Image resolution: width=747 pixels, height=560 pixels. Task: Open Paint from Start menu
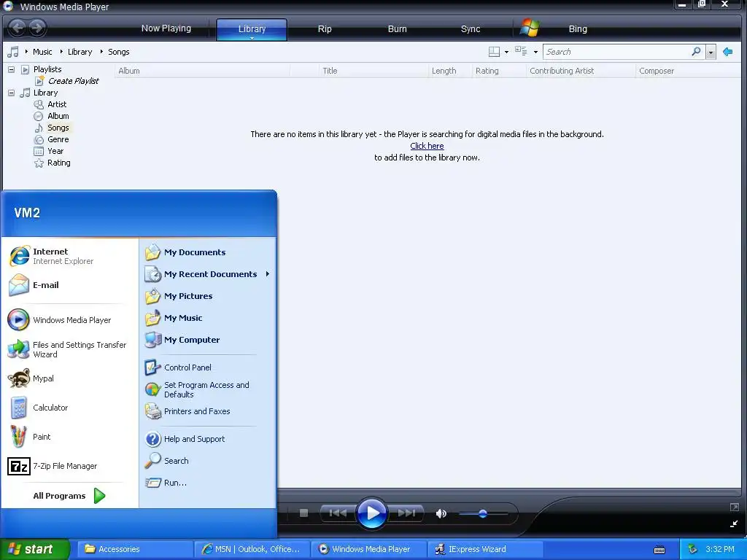click(x=69, y=437)
